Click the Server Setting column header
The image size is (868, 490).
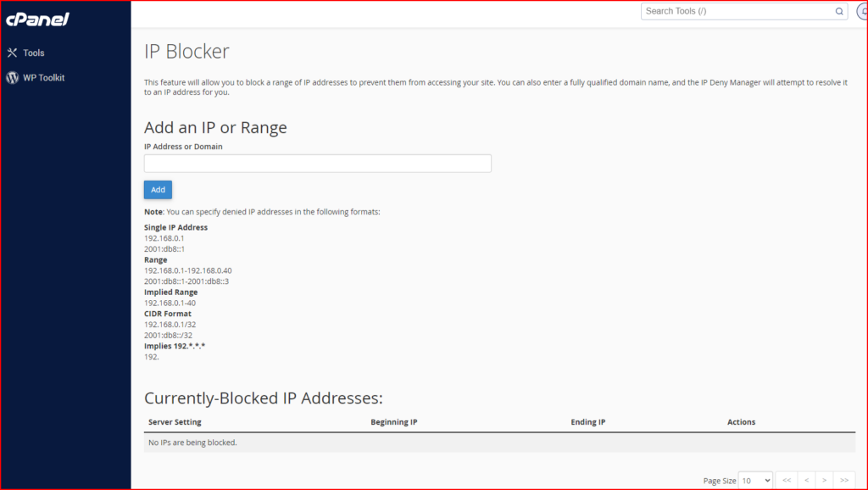[x=175, y=422]
